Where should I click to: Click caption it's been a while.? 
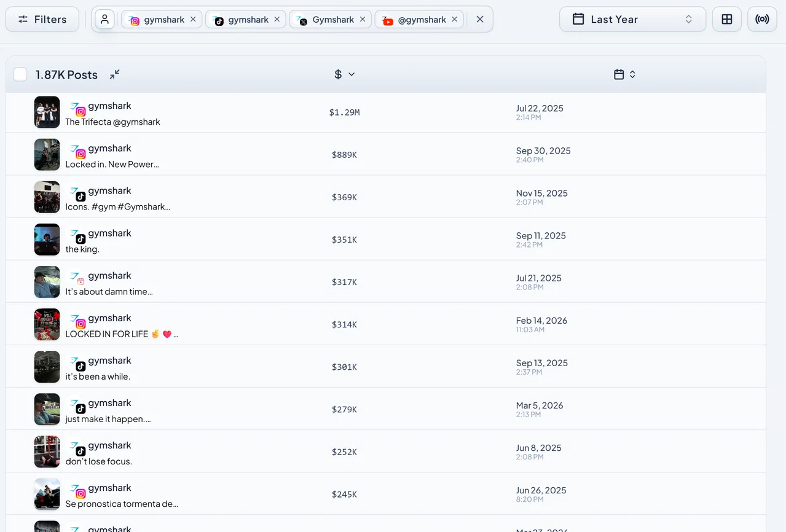(98, 376)
